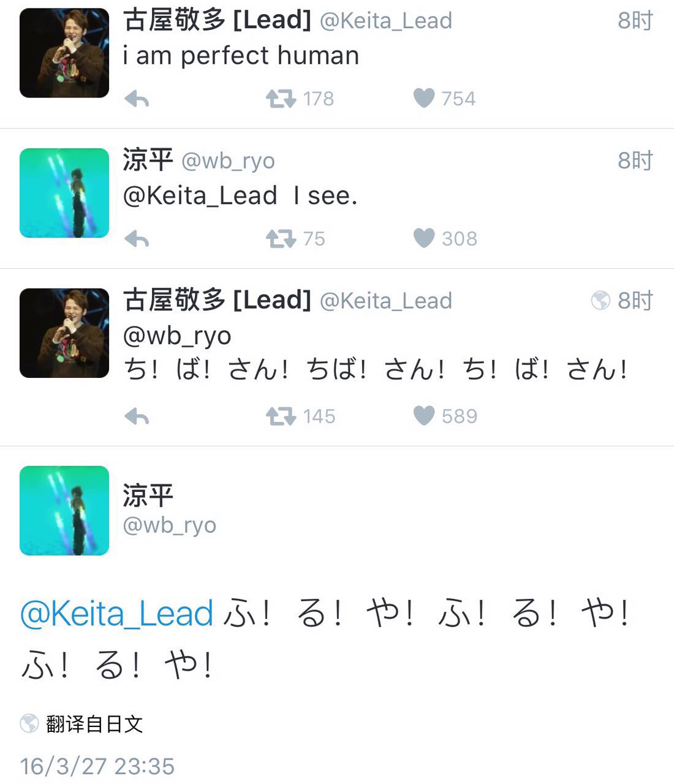Image resolution: width=674 pixels, height=784 pixels.
Task: Open 涼平 avatar on the "I see." tweet
Action: (64, 193)
